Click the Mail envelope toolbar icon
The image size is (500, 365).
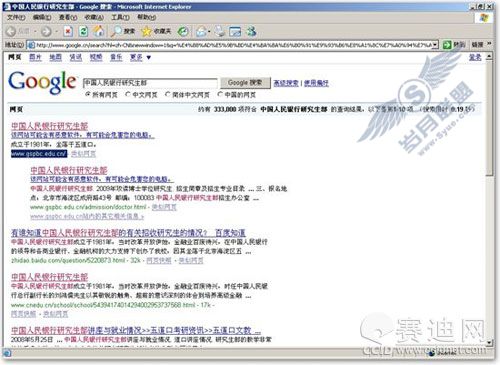tap(201, 31)
